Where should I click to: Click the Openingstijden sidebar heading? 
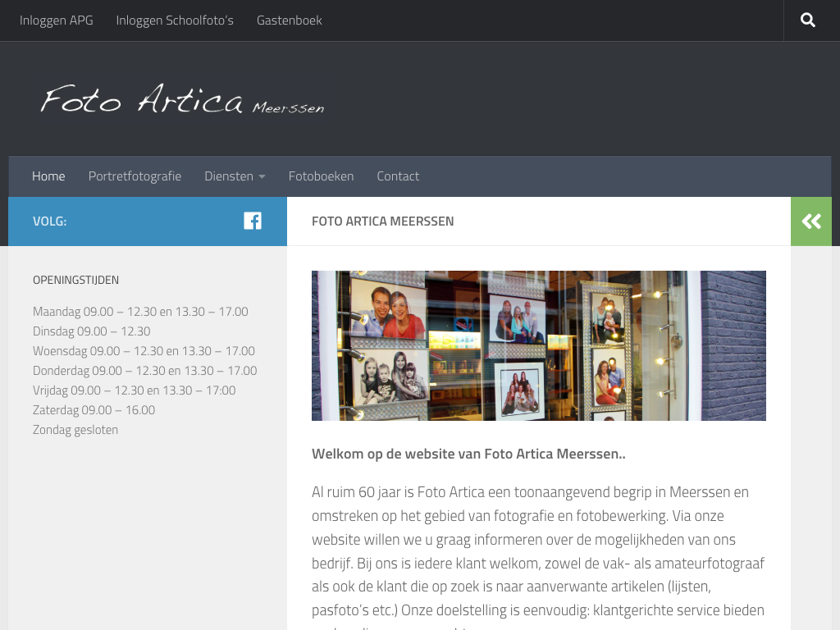click(75, 281)
